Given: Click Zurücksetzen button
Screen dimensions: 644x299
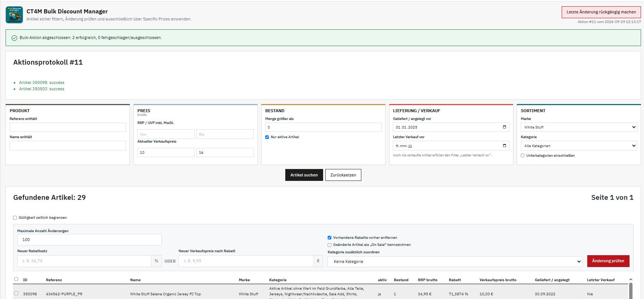Looking at the screenshot, I should pyautogui.click(x=343, y=175).
